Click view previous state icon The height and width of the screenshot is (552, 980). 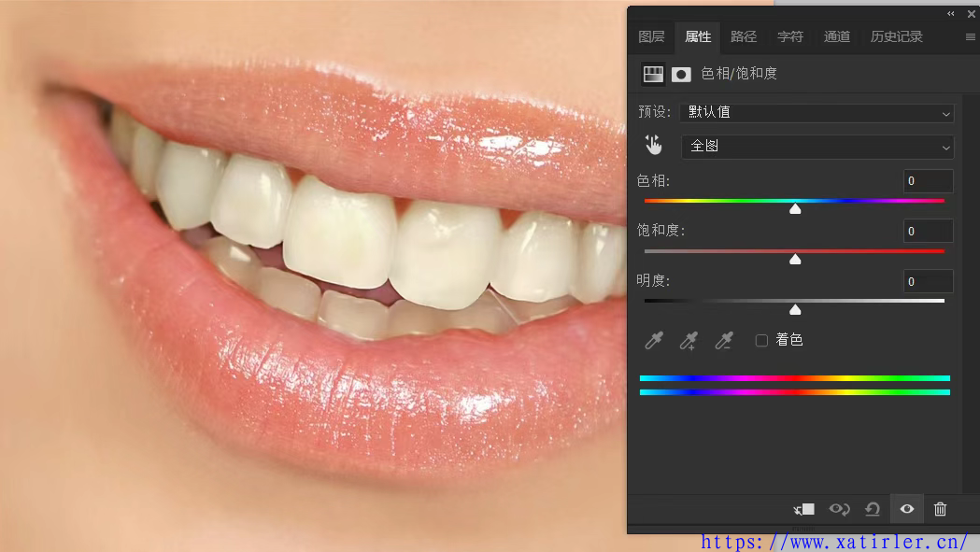(839, 509)
